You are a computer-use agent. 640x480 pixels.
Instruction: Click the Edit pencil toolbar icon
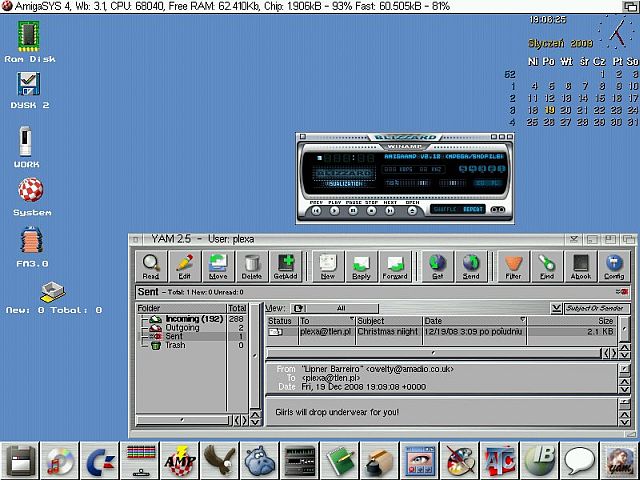click(185, 266)
